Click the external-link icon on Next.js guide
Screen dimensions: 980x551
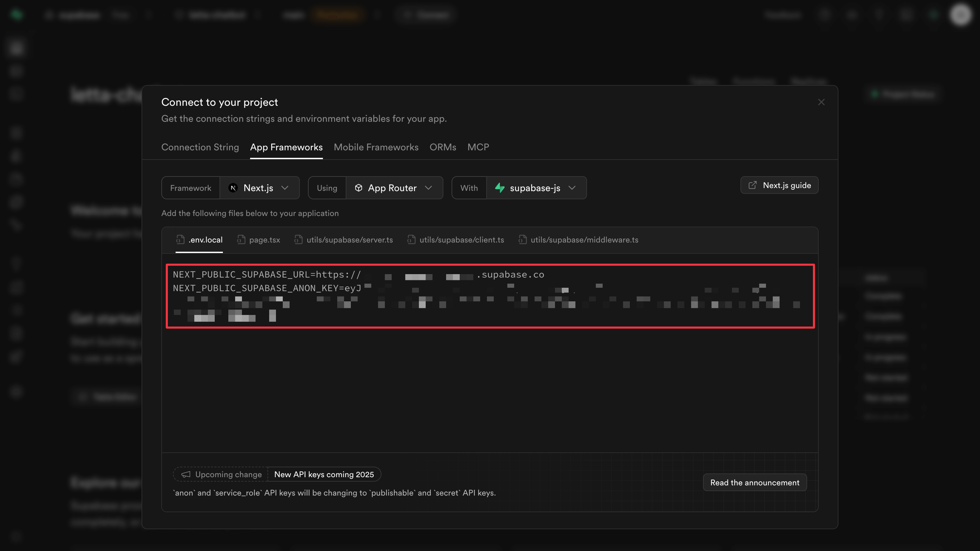coord(752,185)
